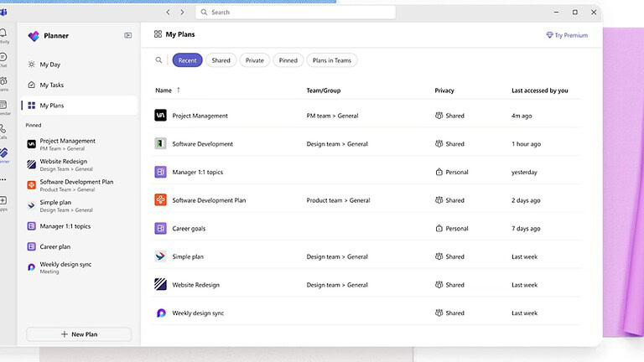Open Project Management row name
Viewport: 644px width, 362px height.
[x=200, y=116]
